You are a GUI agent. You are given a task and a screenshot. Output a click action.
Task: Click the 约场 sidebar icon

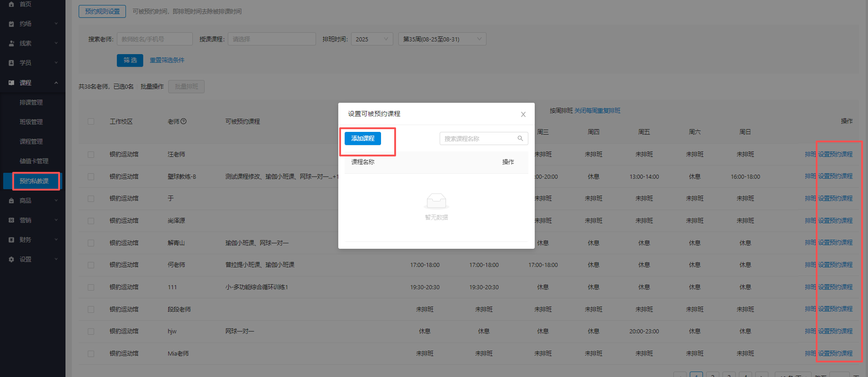point(11,24)
